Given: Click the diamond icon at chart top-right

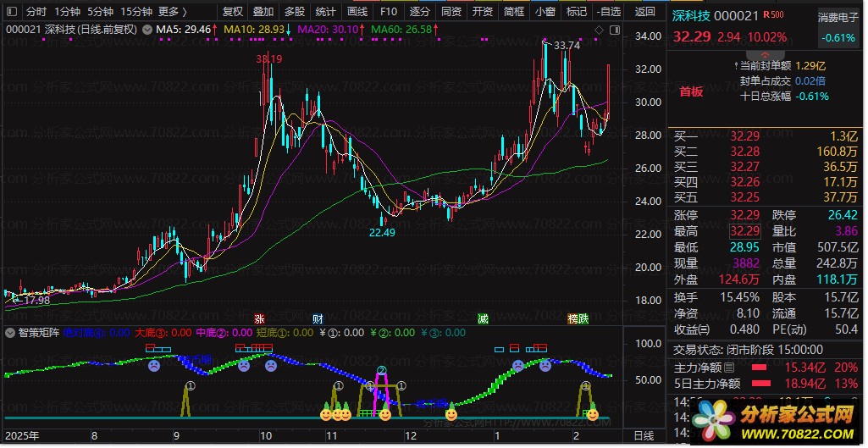Looking at the screenshot, I should [x=599, y=30].
